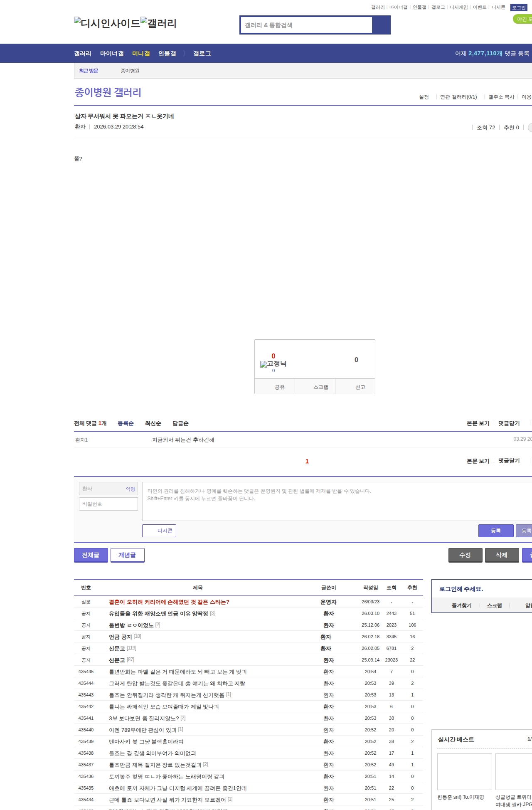Collapse comments with top 댓글닫기

coord(509,423)
